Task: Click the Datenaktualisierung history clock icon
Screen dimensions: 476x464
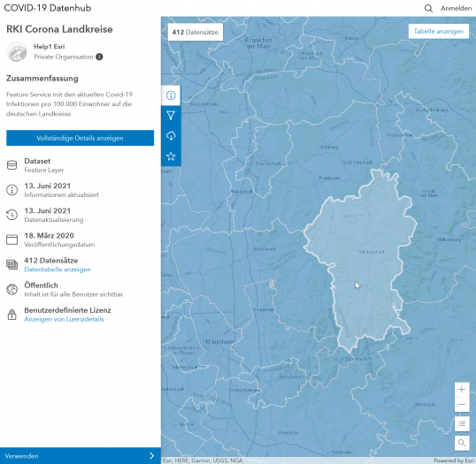Action: [12, 215]
